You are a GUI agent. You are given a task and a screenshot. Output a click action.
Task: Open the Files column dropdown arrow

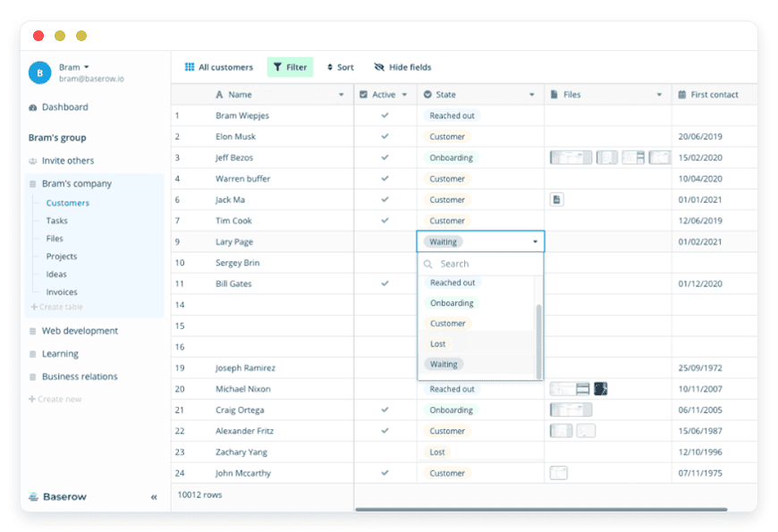tap(659, 94)
